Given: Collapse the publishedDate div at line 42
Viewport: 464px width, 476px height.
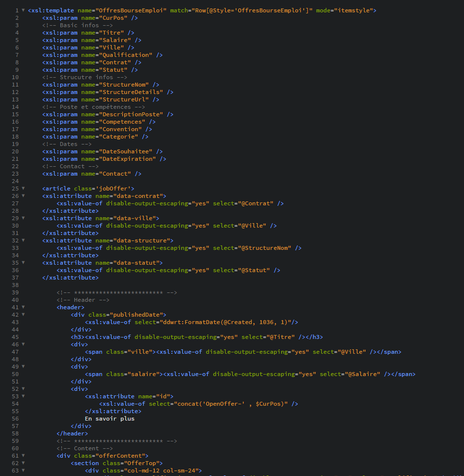Looking at the screenshot, I should [23, 315].
